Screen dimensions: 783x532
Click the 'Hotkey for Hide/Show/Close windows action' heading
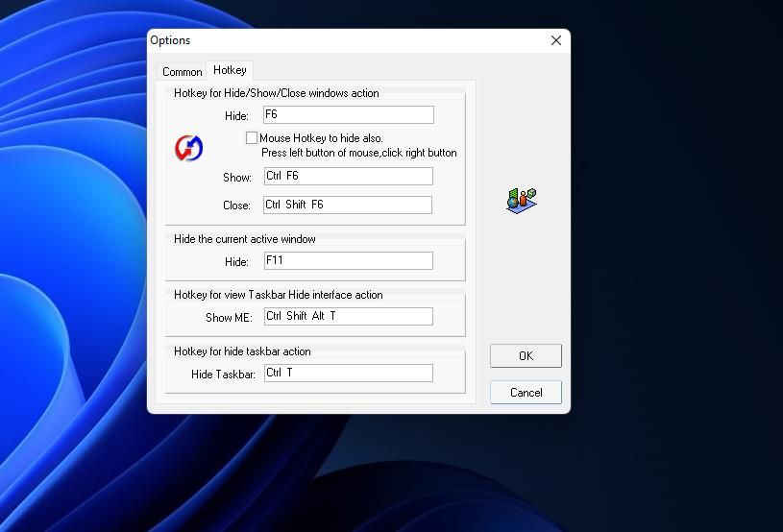pos(276,93)
